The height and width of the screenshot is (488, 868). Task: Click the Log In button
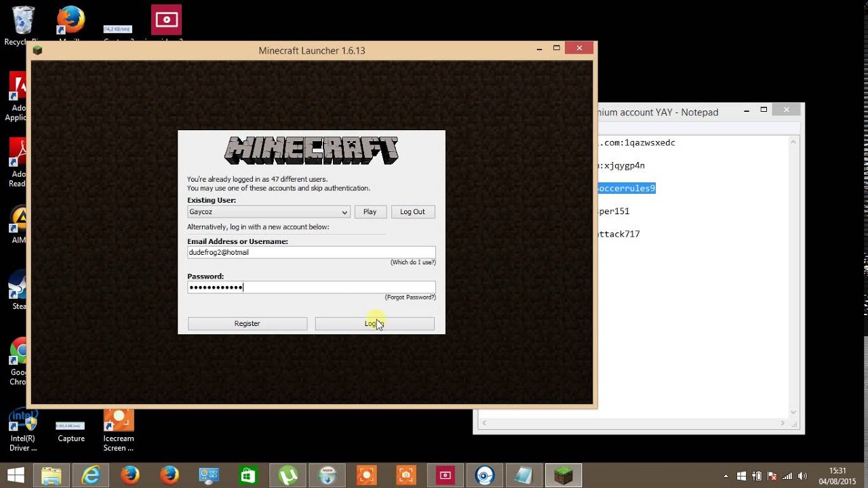(374, 324)
